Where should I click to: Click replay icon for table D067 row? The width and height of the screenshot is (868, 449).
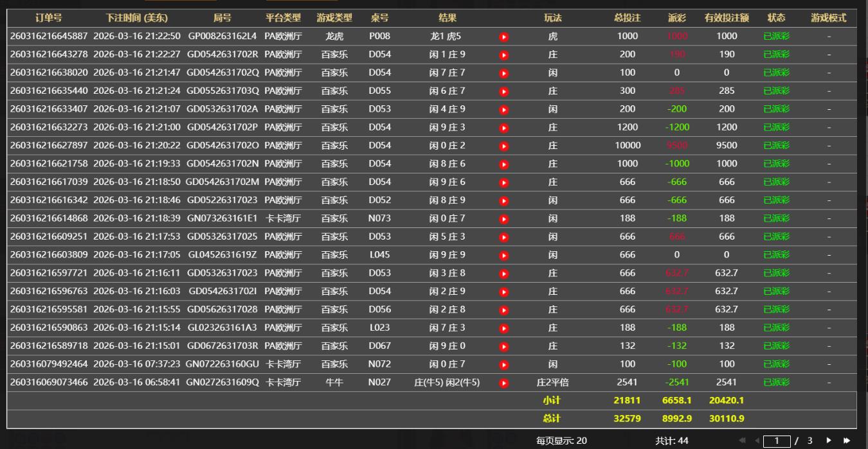tap(504, 346)
